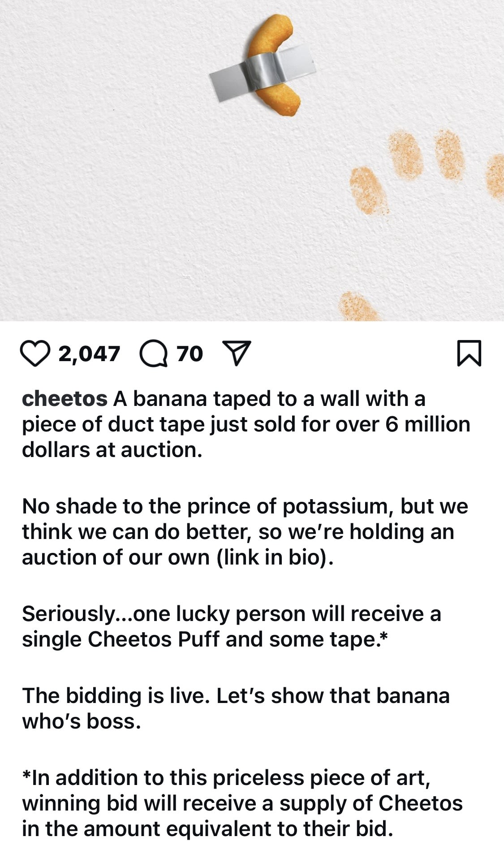Open comments via the speech bubble icon

[154, 354]
